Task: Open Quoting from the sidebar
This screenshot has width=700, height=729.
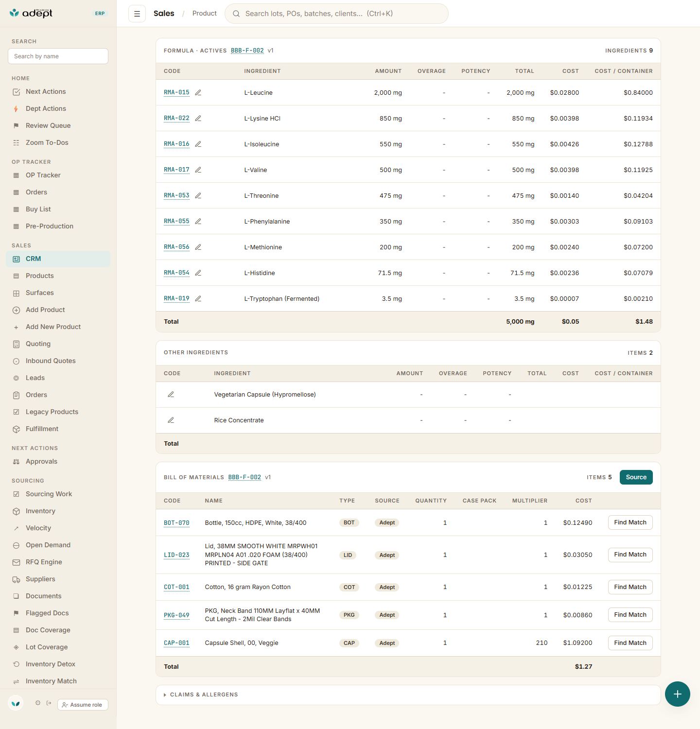Action: point(58,344)
